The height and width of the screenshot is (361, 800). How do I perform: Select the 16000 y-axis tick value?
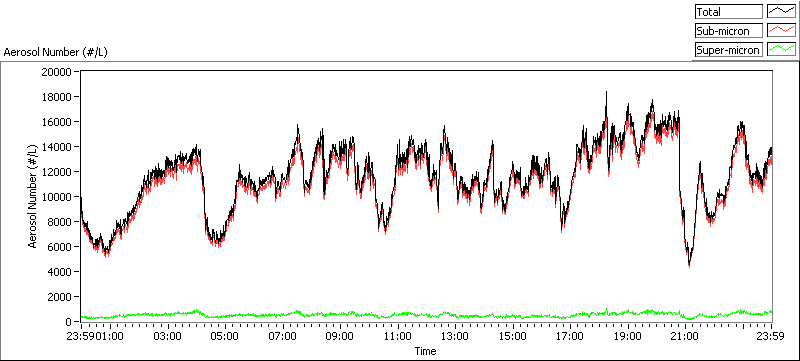point(58,121)
